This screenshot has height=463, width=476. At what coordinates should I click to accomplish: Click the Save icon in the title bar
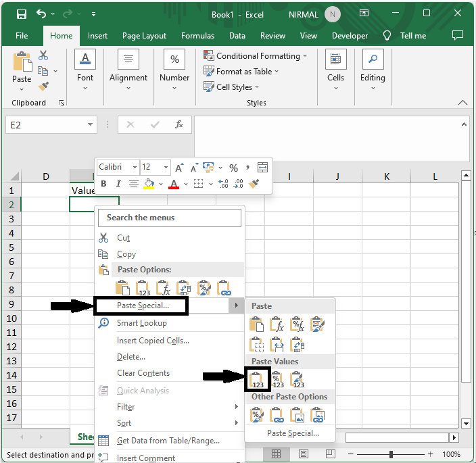click(x=22, y=14)
